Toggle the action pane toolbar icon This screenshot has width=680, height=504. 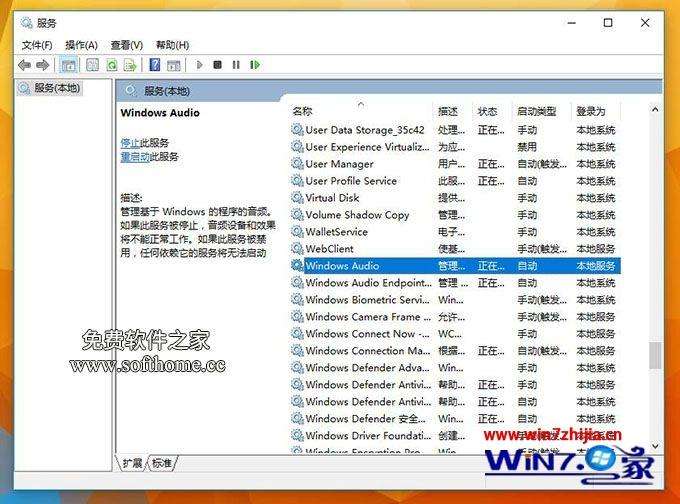(173, 65)
